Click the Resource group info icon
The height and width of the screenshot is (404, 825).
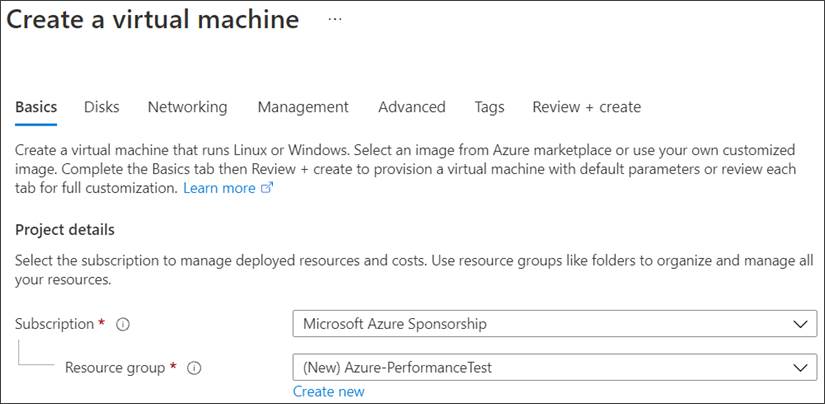coord(194,368)
